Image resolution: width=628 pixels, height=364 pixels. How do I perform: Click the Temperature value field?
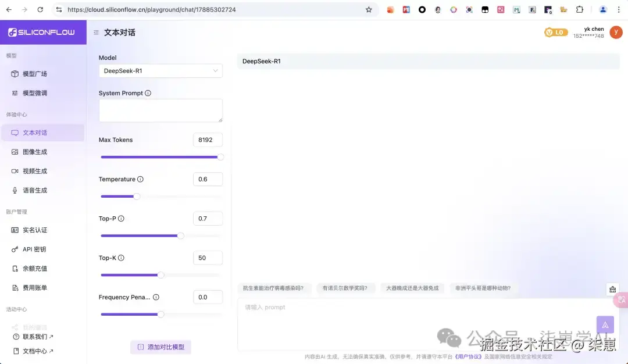click(x=208, y=179)
